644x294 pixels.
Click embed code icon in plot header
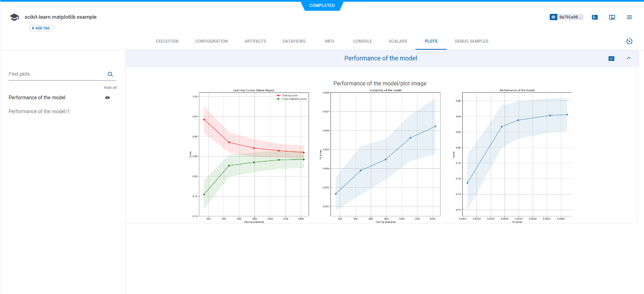(x=611, y=58)
